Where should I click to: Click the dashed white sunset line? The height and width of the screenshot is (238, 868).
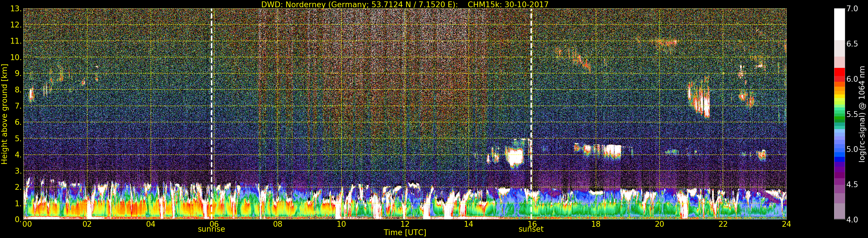pyautogui.click(x=531, y=114)
